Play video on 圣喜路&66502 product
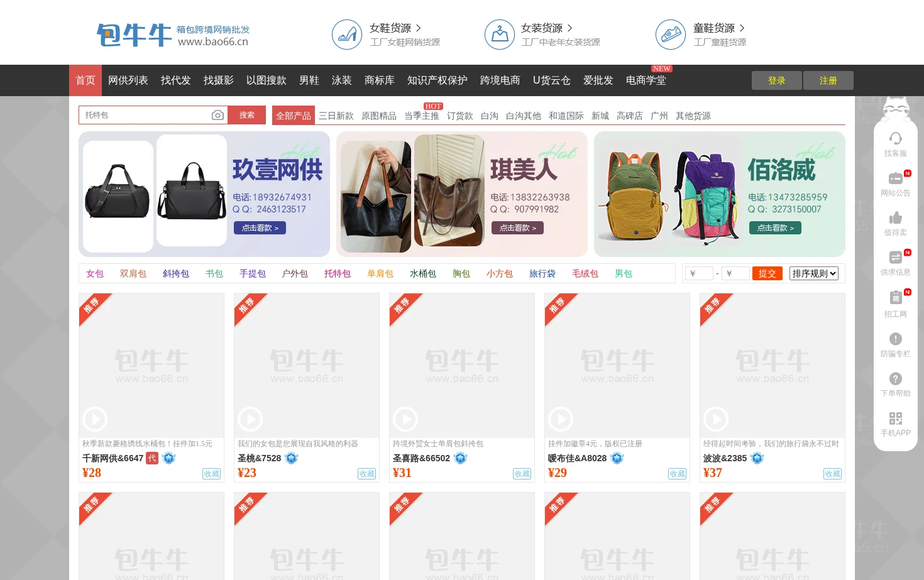Image resolution: width=924 pixels, height=580 pixels. [x=405, y=419]
